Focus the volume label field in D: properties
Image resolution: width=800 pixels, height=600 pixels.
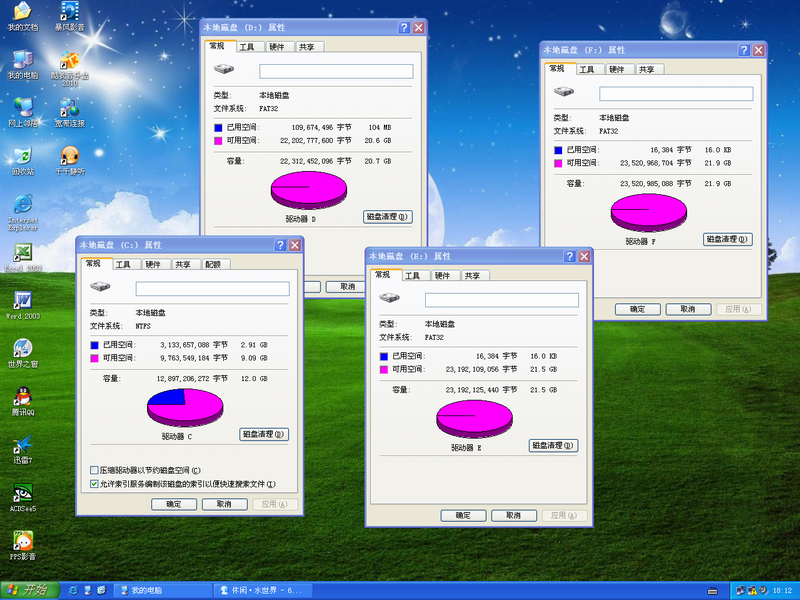(x=336, y=71)
